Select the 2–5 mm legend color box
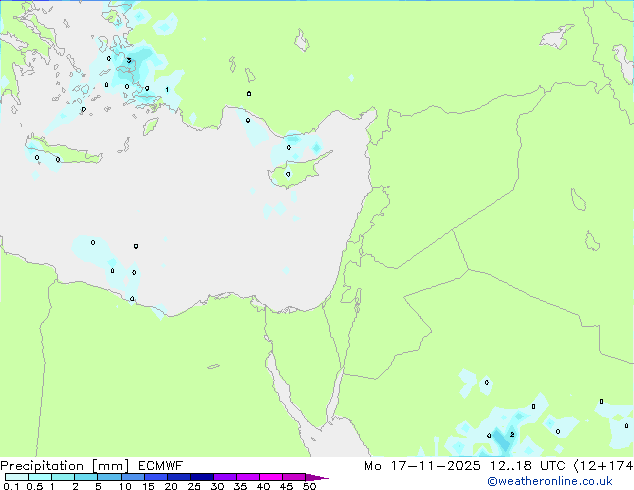 86,477
